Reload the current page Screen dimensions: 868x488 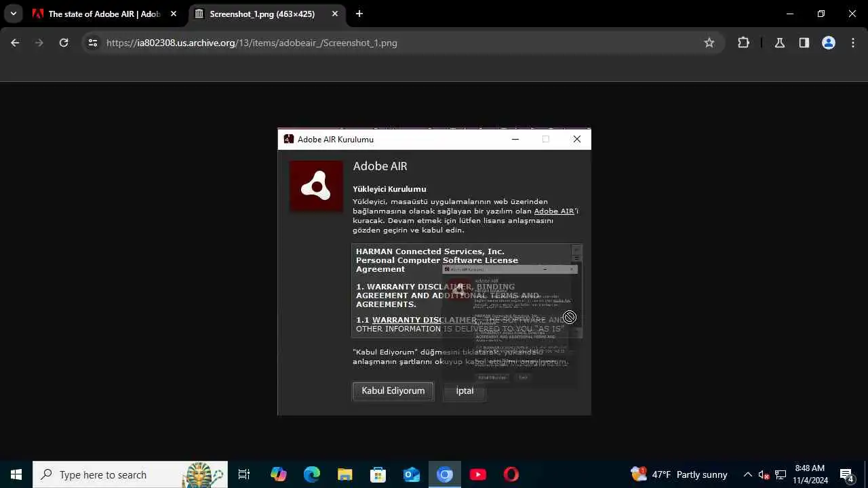(x=64, y=43)
